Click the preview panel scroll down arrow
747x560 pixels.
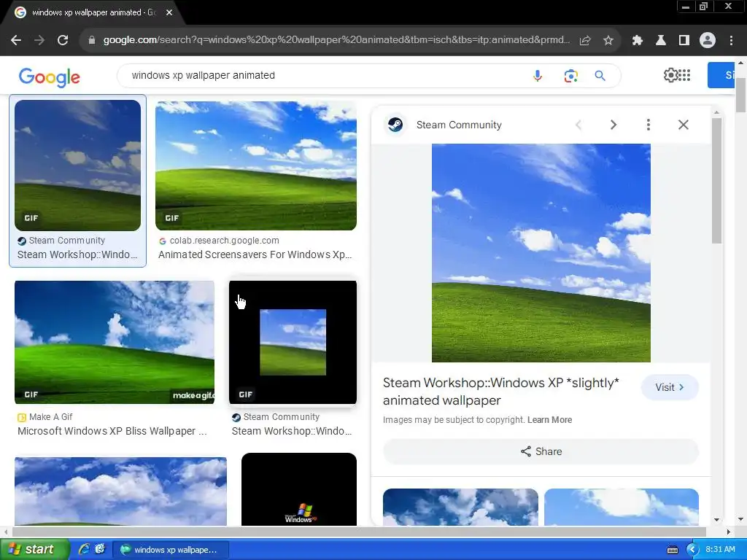click(716, 520)
